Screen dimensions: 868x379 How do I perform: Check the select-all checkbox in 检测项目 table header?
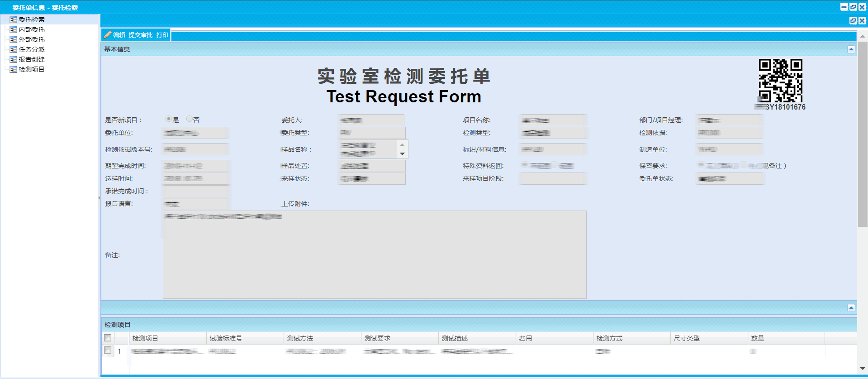coord(108,338)
